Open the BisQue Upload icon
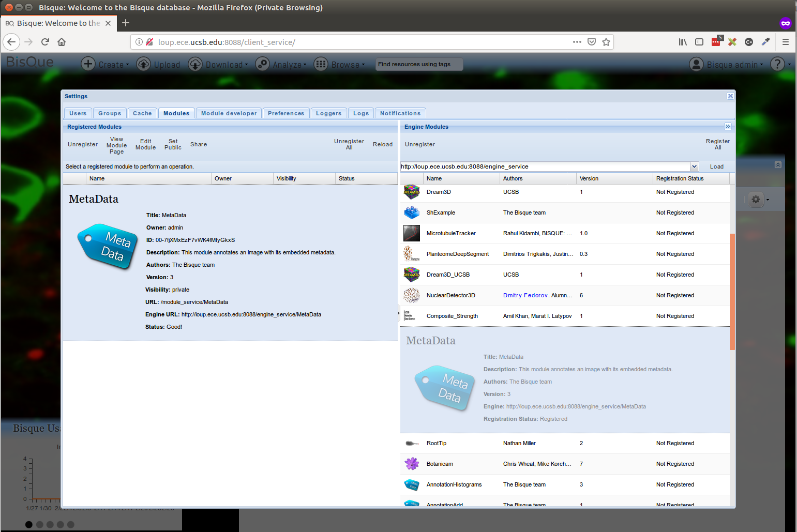This screenshot has width=797, height=532. 143,64
